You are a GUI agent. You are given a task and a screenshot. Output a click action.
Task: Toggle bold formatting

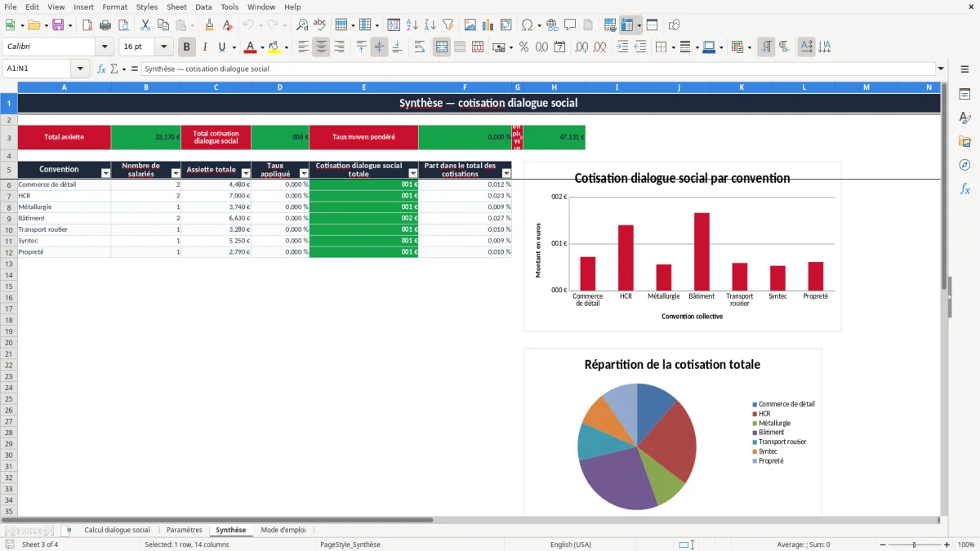187,47
